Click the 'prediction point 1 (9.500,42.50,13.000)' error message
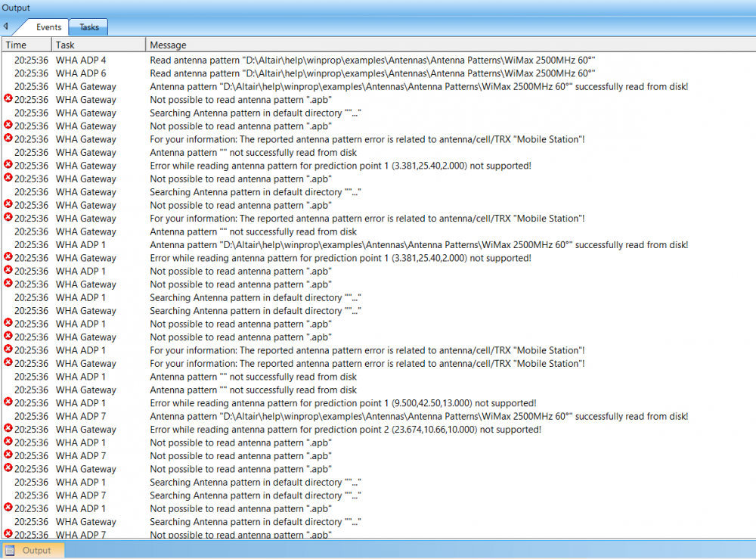Screen dimensions: 756x559 (x=342, y=403)
